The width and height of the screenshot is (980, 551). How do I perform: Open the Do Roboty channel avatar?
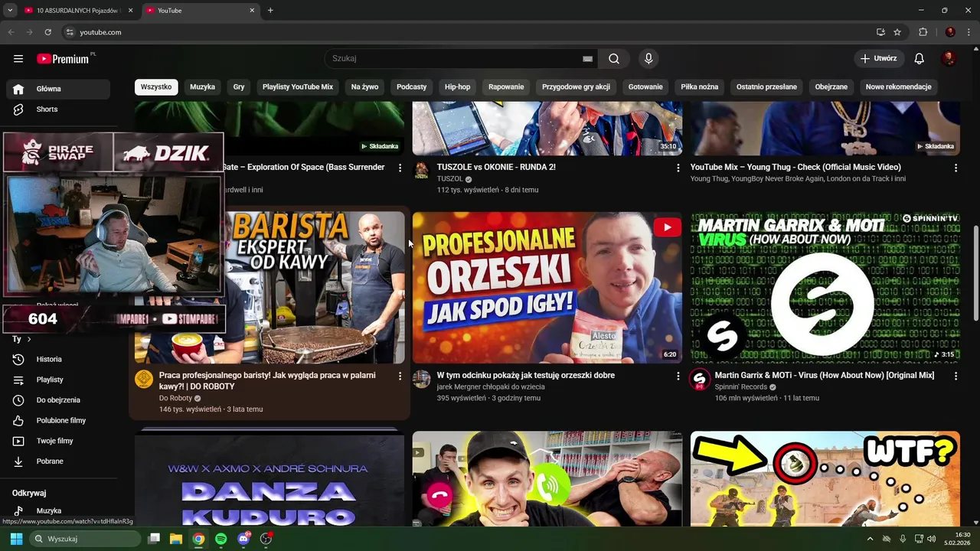coord(144,380)
